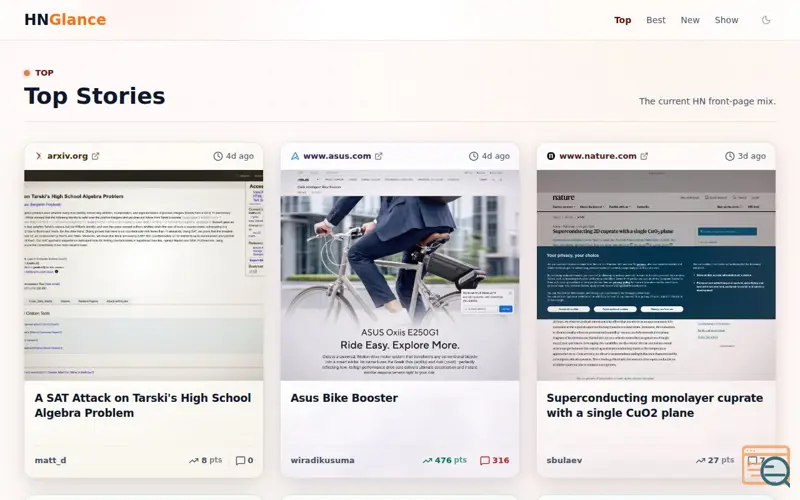Image resolution: width=800 pixels, height=500 pixels.
Task: Click the www.asus.com favicon icon
Action: [295, 156]
